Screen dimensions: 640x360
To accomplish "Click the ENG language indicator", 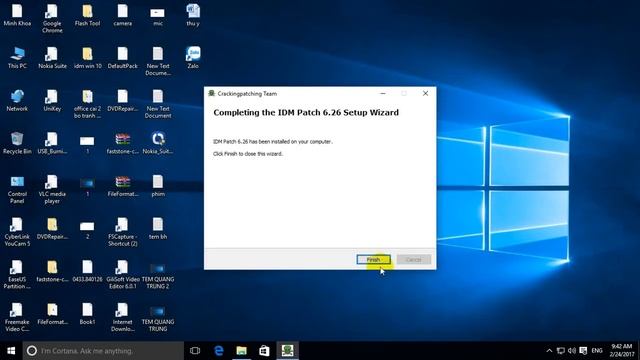I will point(597,351).
